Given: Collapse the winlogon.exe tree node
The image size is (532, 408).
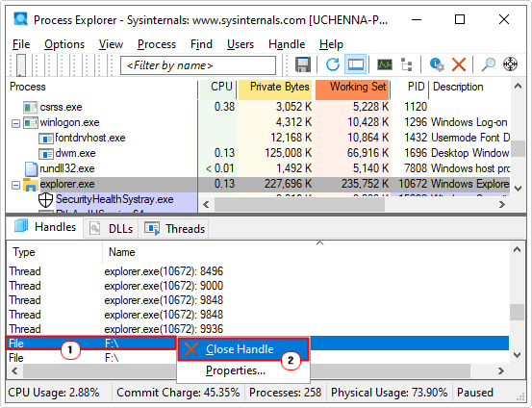Looking at the screenshot, I should point(15,123).
